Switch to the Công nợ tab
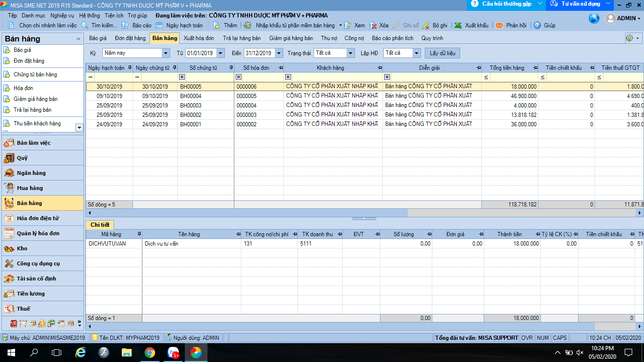The width and height of the screenshot is (644, 362). point(355,38)
